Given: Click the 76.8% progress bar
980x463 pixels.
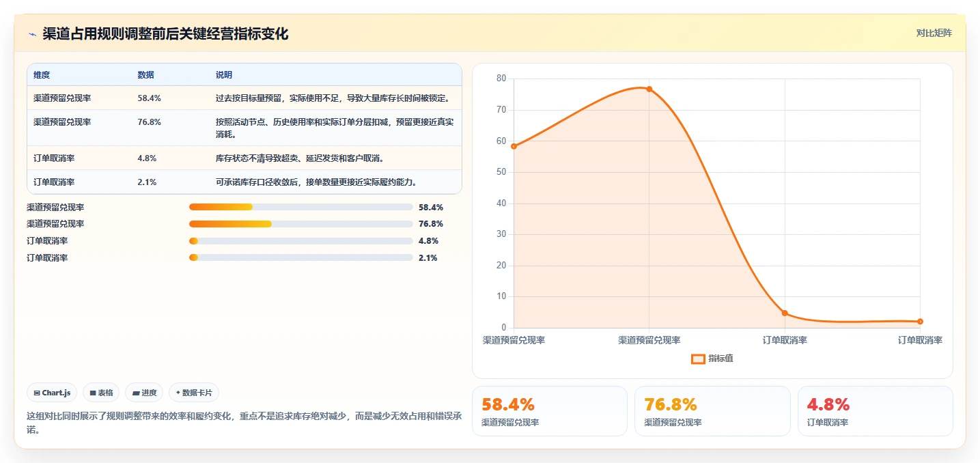Looking at the screenshot, I should pos(300,224).
